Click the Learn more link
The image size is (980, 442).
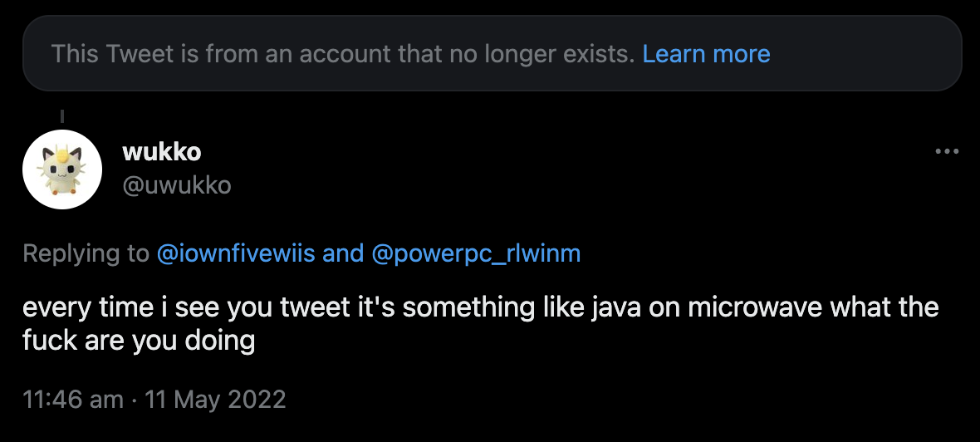coord(706,54)
